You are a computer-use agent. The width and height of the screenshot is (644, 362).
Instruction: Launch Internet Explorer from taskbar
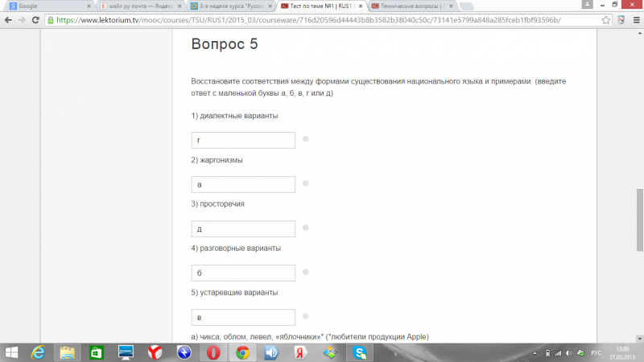[x=38, y=352]
